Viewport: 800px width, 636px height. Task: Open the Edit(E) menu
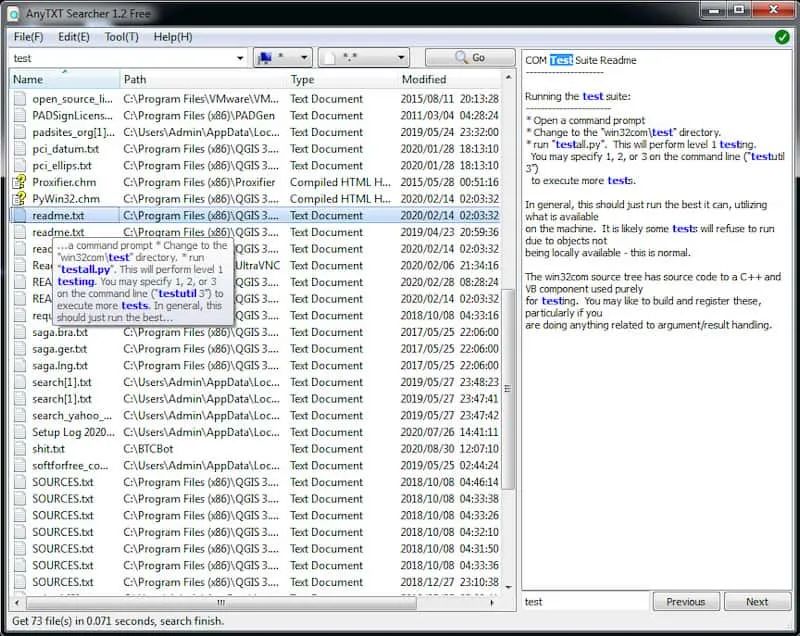pyautogui.click(x=74, y=37)
